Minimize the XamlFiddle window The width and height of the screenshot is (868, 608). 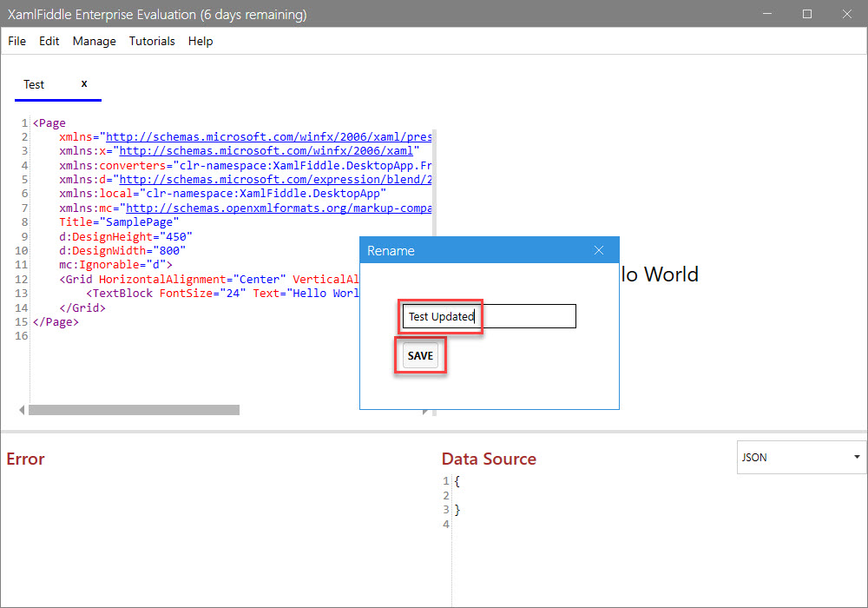767,14
